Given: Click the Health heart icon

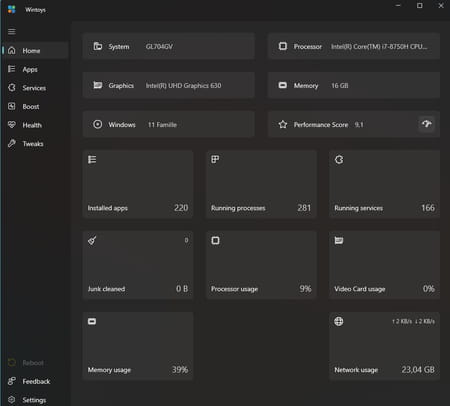Looking at the screenshot, I should click(x=12, y=125).
